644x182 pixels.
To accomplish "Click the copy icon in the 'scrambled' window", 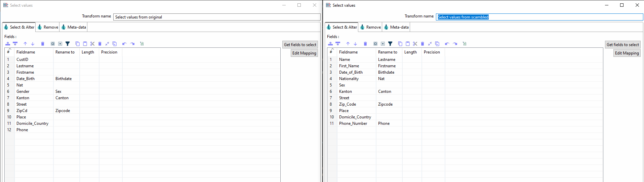I will pyautogui.click(x=400, y=44).
